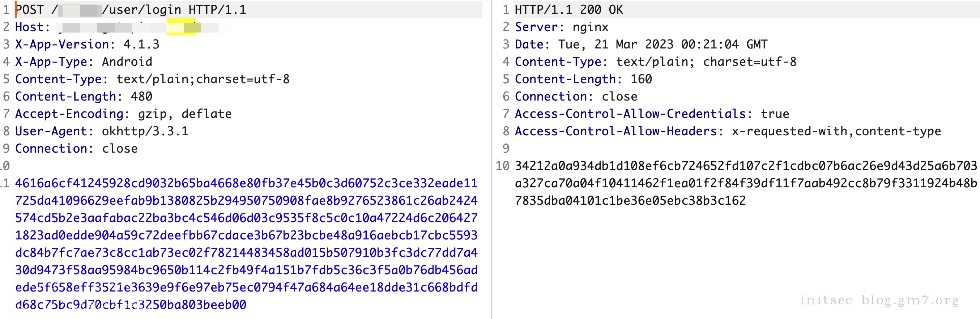Viewport: 980px width, 319px height.
Task: Click the encrypted request body first line
Action: click(247, 183)
